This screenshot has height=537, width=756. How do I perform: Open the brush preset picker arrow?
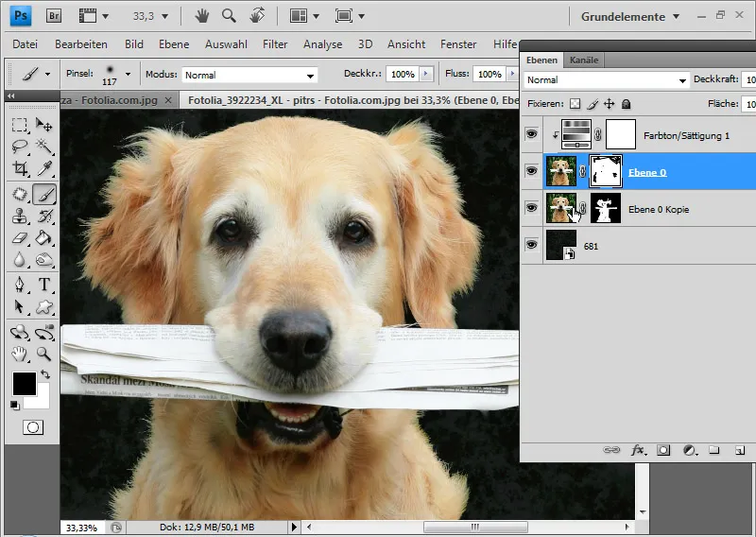tap(128, 75)
